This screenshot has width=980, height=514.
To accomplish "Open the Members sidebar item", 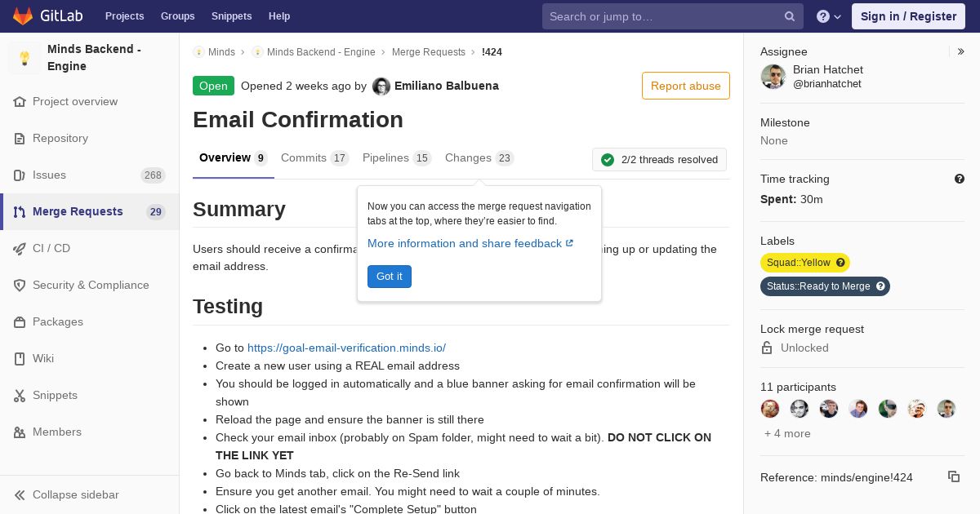I will pyautogui.click(x=90, y=432).
